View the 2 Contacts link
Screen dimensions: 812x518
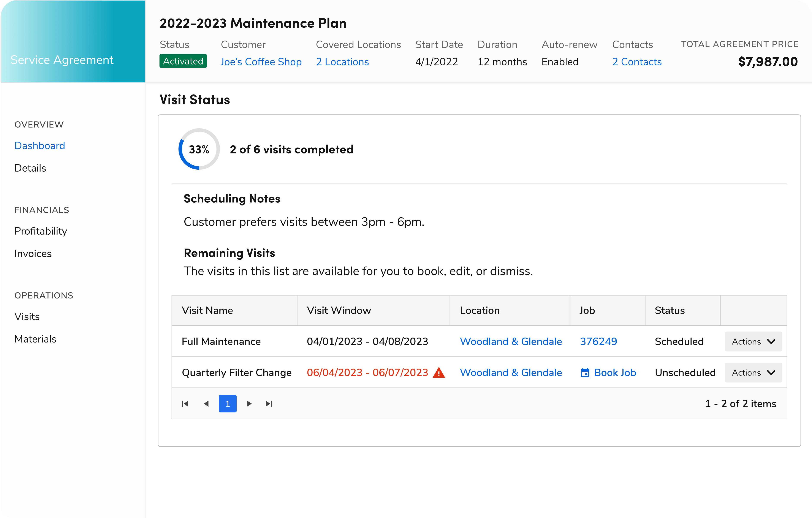(x=637, y=62)
